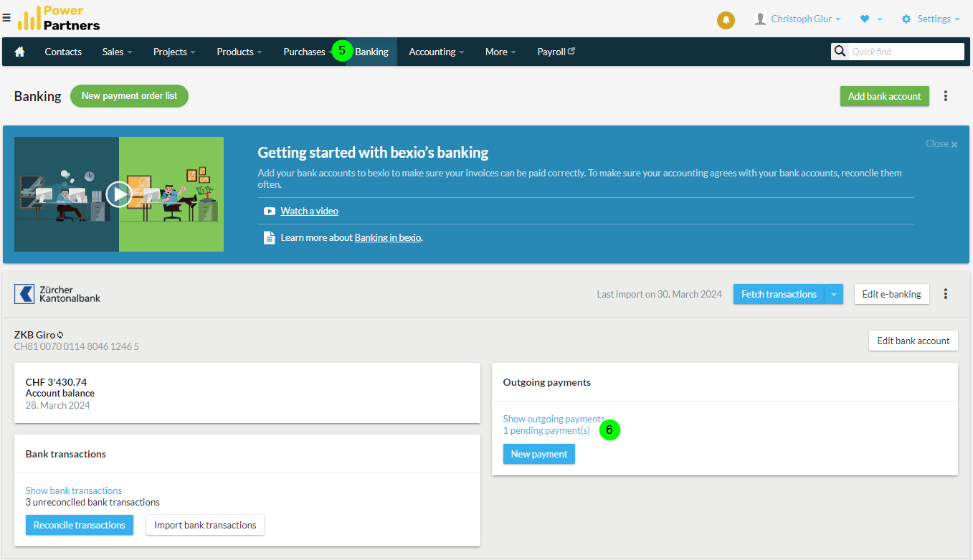Open the three-dot menu beside Edit e-banking
This screenshot has height=560, width=973.
946,294
